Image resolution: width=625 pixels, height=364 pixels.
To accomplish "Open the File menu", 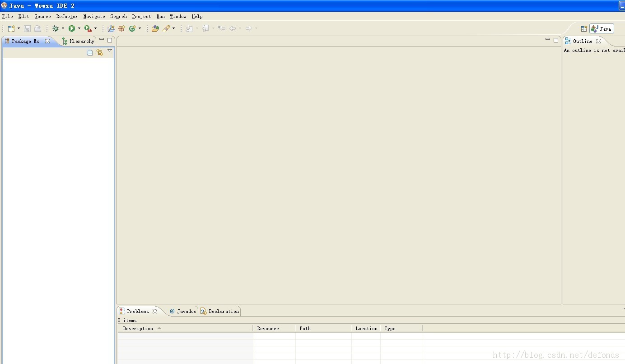I will [x=8, y=16].
